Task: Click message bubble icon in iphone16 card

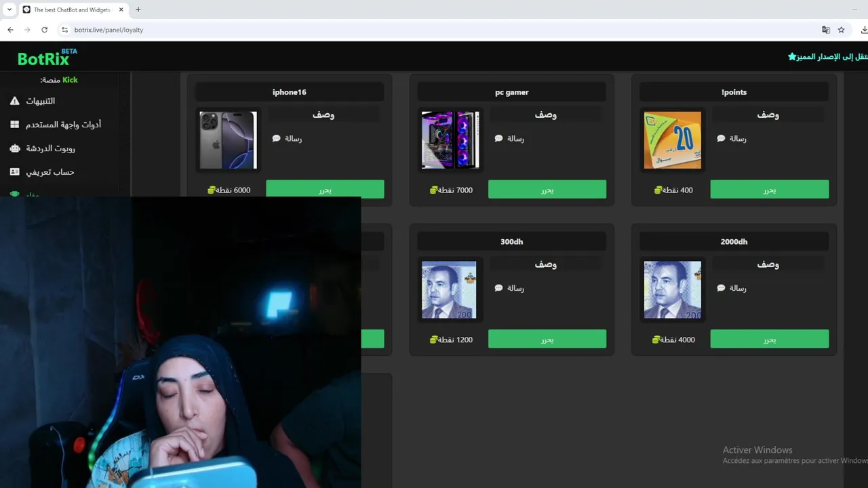Action: (276, 138)
